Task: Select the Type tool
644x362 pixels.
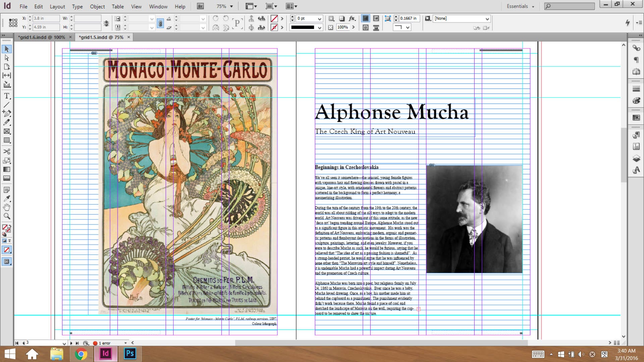Action: [x=6, y=96]
